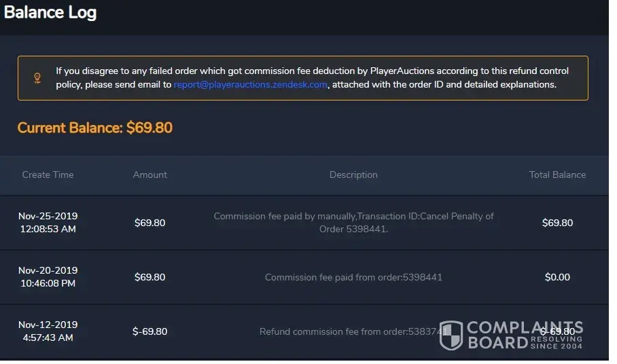Select the Nov-25-2019 12:08:53 AM timestamp
Viewport: 617px width, 364px height.
(48, 223)
